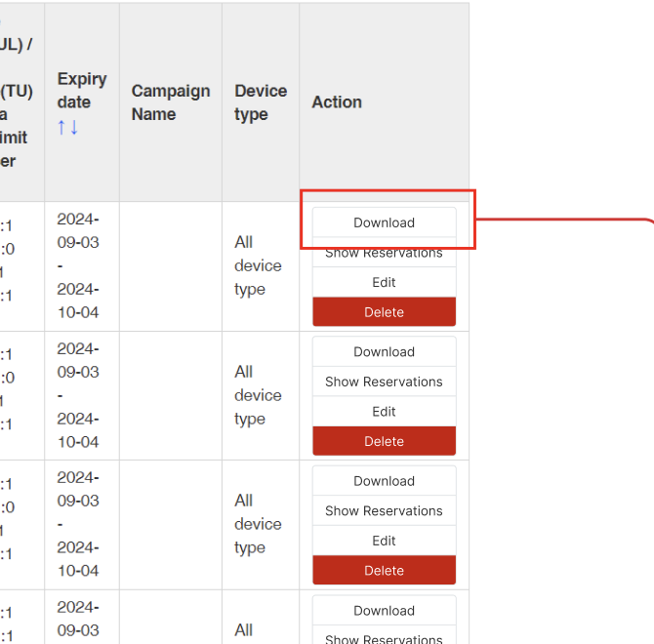Image resolution: width=654 pixels, height=644 pixels.
Task: Delete the first row entry
Action: tap(384, 312)
